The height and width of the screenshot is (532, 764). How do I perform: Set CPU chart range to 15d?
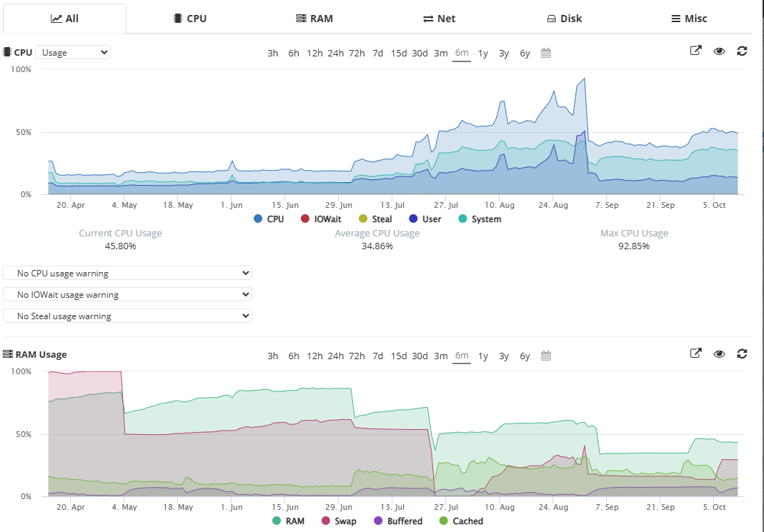click(x=399, y=53)
